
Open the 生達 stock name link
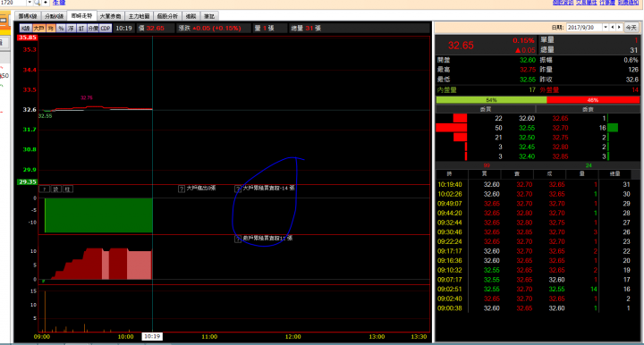(x=59, y=3)
